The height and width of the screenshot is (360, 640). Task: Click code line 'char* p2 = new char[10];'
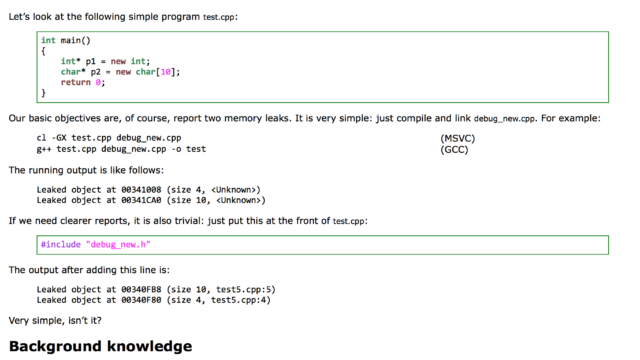(120, 72)
